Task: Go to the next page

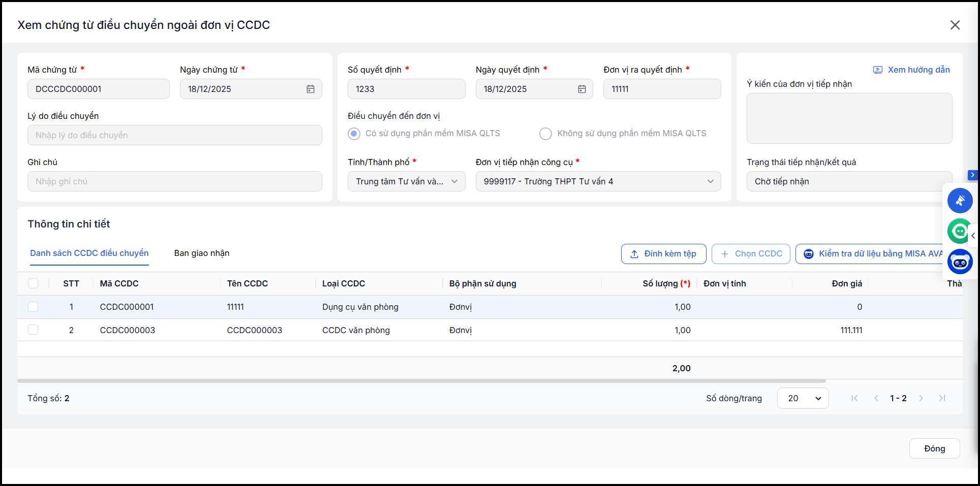Action: [x=921, y=398]
